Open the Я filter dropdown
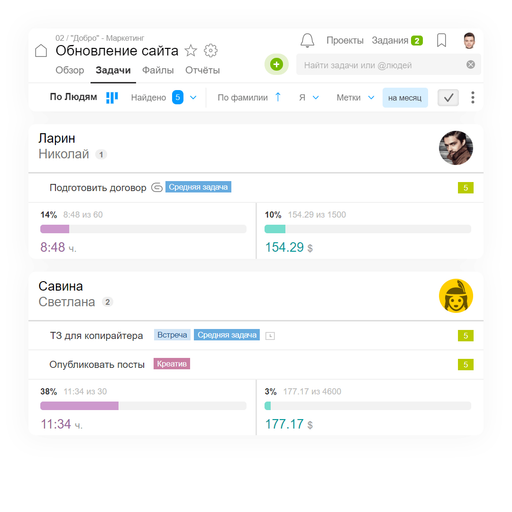 pyautogui.click(x=316, y=98)
